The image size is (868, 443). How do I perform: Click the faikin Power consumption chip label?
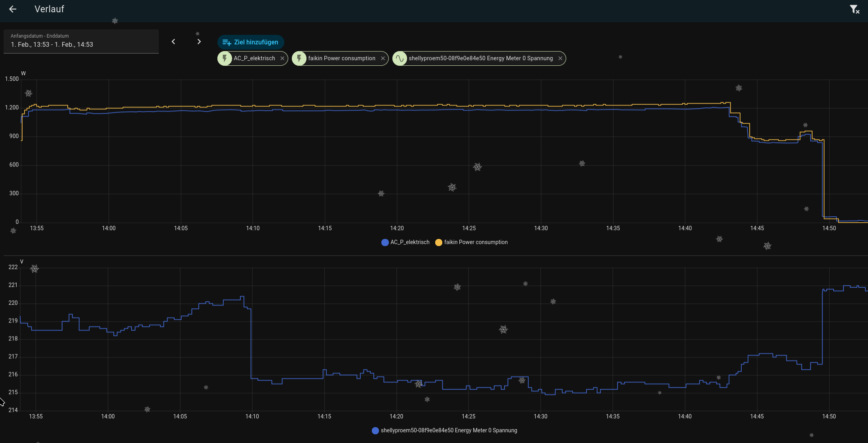(342, 59)
